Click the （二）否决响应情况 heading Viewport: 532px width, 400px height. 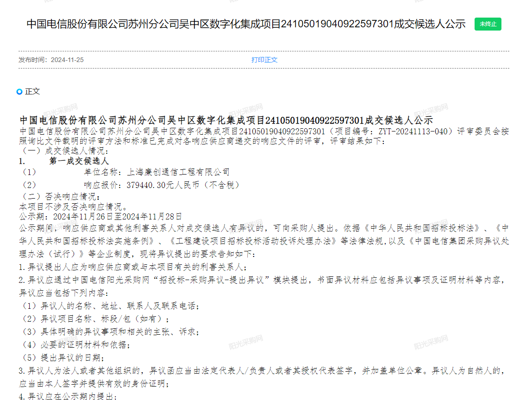[x=60, y=196]
